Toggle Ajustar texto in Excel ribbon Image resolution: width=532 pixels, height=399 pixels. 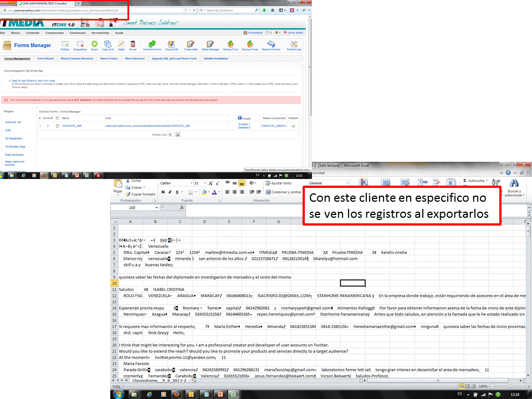(x=278, y=183)
